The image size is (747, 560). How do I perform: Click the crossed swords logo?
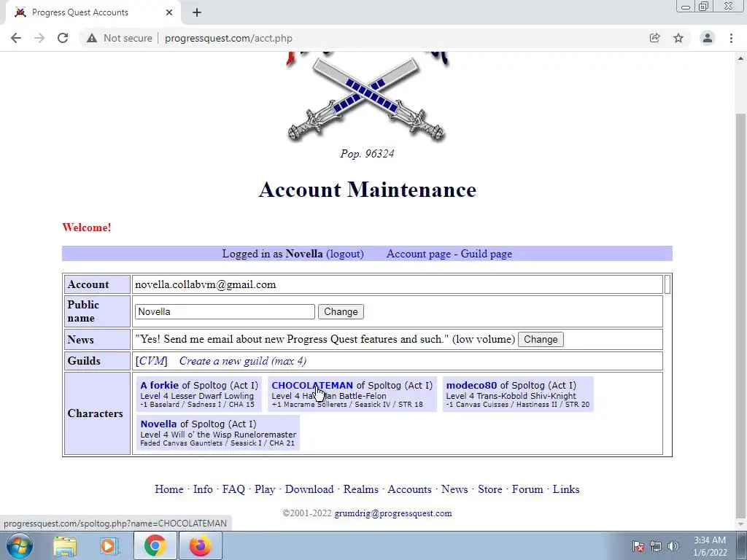(367, 99)
